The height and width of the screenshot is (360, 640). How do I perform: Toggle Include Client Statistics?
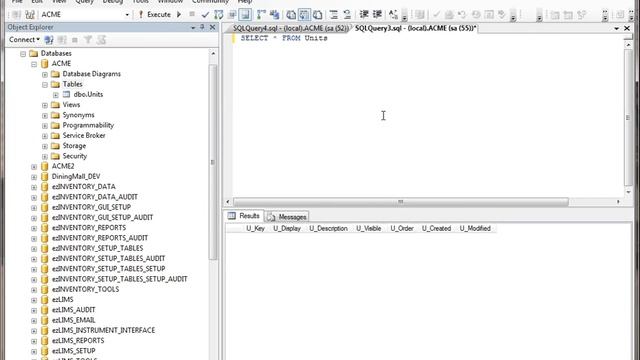(275, 15)
